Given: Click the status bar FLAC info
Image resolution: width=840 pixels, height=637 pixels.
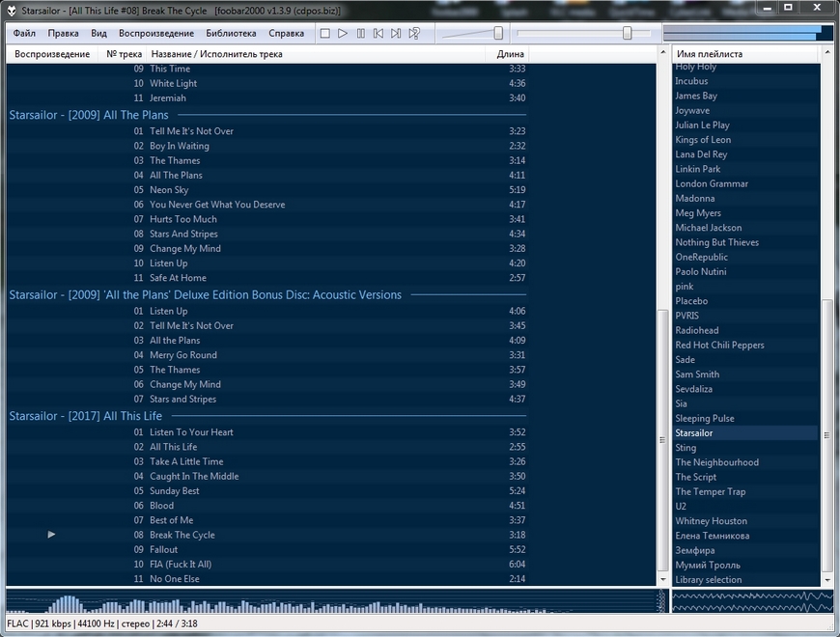Looking at the screenshot, I should 101,623.
